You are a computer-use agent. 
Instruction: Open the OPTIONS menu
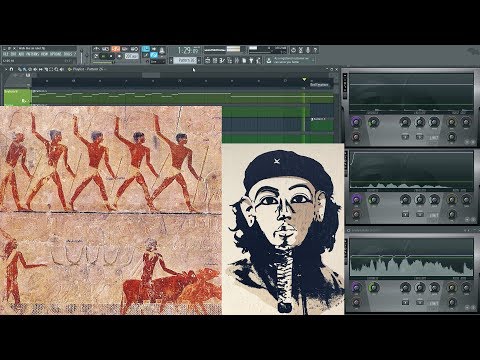(x=56, y=54)
